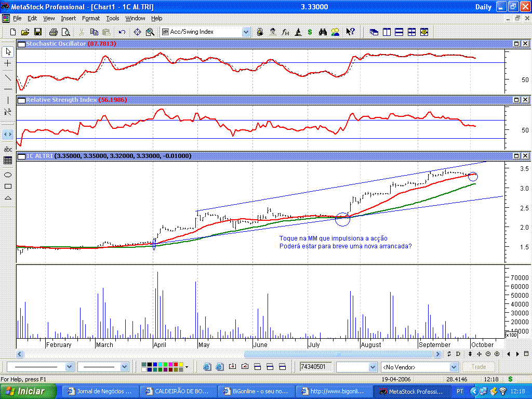
Task: Click zoom in magnifier plus icon
Action: (497, 354)
